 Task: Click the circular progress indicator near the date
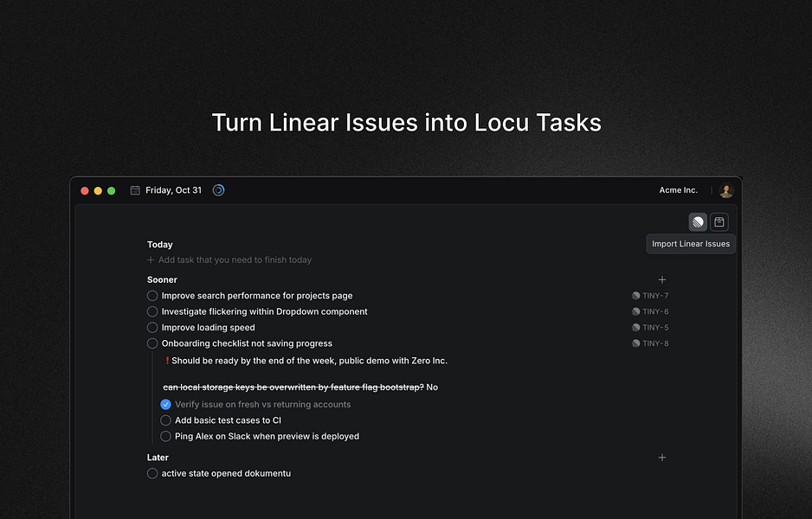[218, 190]
